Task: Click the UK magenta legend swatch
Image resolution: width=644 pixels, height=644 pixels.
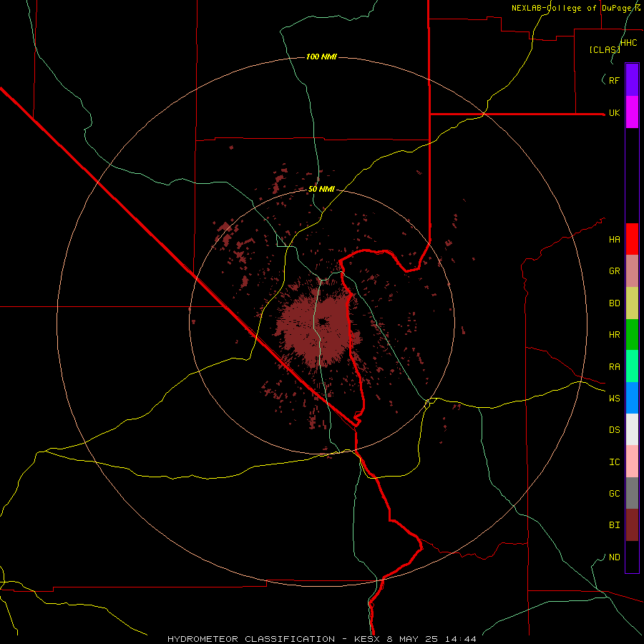Action: point(632,112)
